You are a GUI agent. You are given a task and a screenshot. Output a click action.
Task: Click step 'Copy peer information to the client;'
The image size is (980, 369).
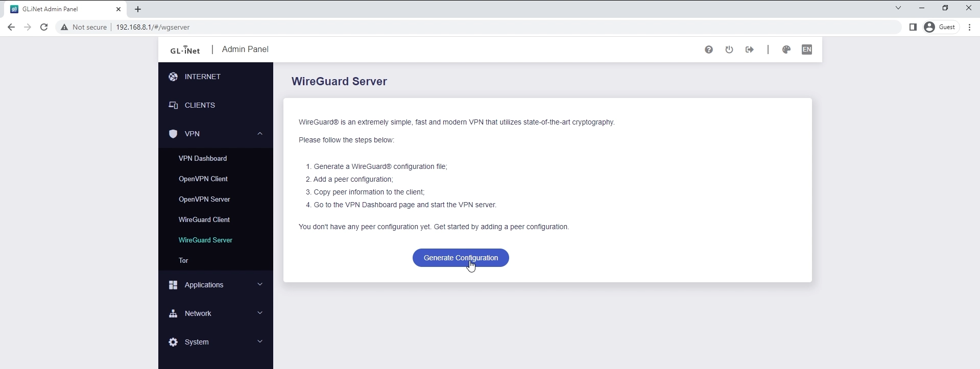369,192
